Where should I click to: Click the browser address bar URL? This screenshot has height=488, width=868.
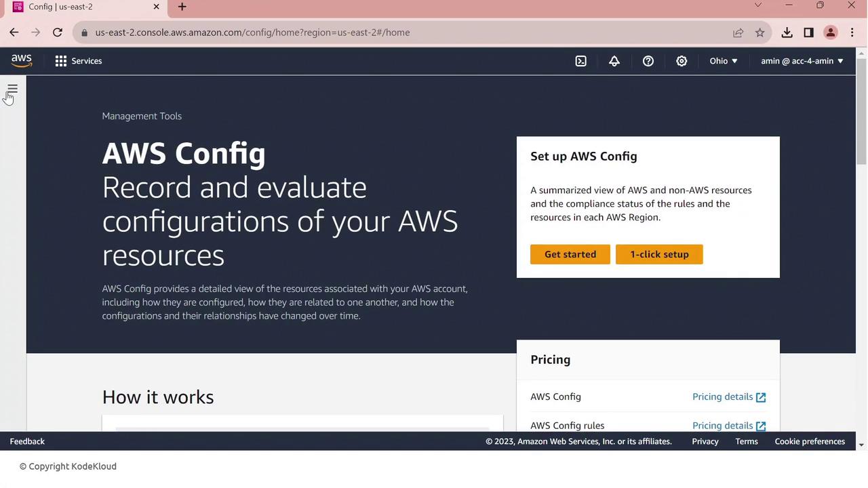(x=252, y=33)
